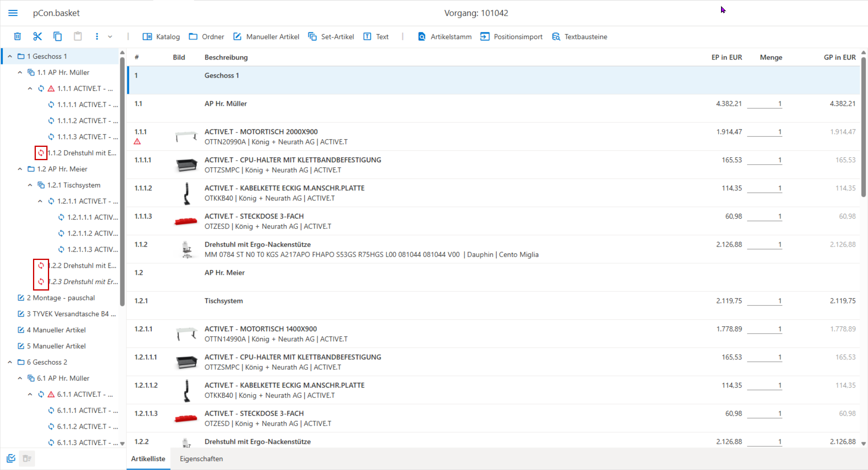
Task: Select the Geschoss 1 row in article list
Action: click(x=494, y=80)
